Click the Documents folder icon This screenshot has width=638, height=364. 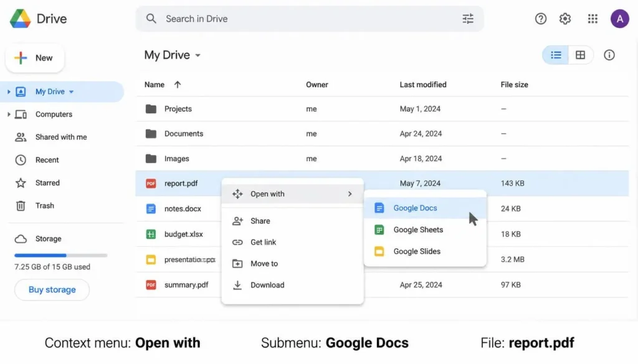tap(151, 134)
